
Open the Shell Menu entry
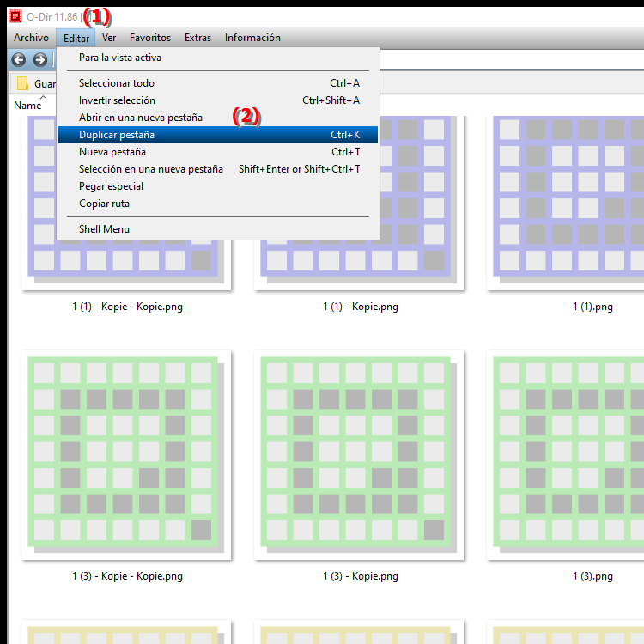218,229
